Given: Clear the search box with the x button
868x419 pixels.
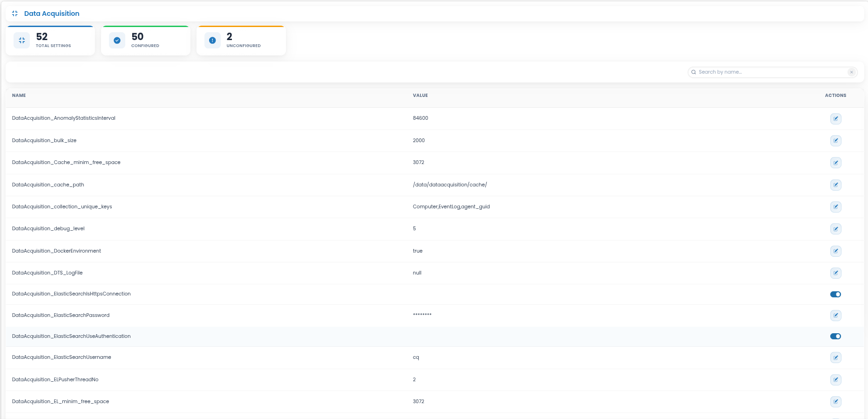Looking at the screenshot, I should (x=851, y=72).
